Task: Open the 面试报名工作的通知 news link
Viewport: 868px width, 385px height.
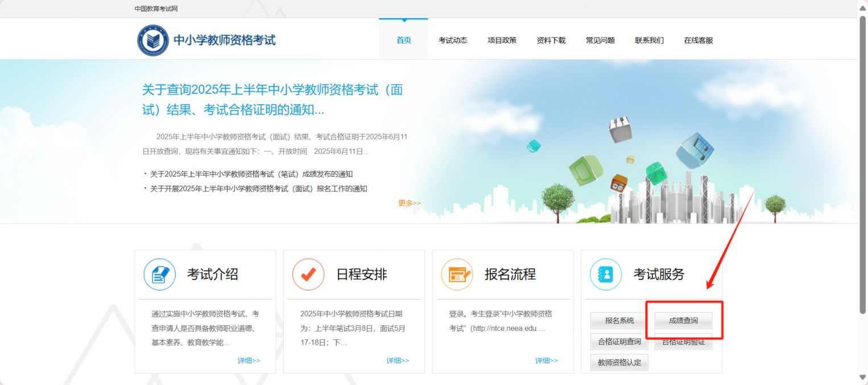Action: [258, 189]
